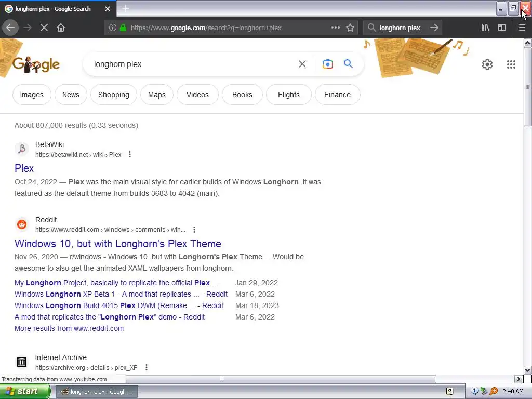
Task: Run Google search with magnifier button
Action: (x=348, y=64)
